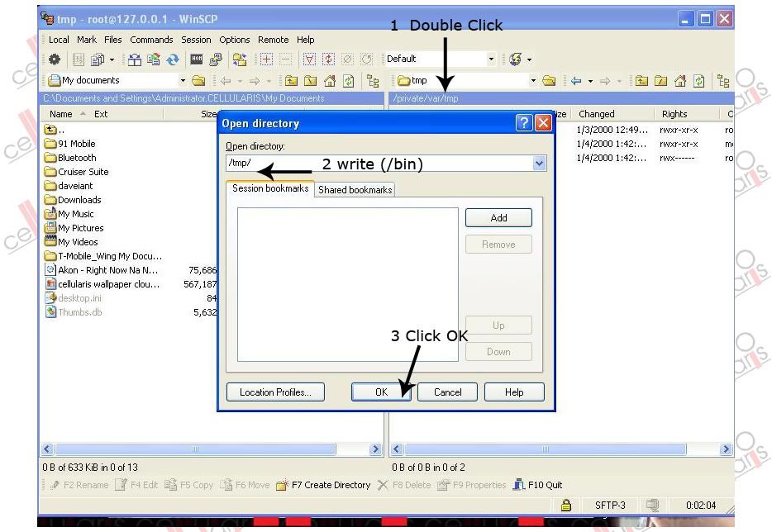Expand the Open directory path combo box

coord(539,164)
